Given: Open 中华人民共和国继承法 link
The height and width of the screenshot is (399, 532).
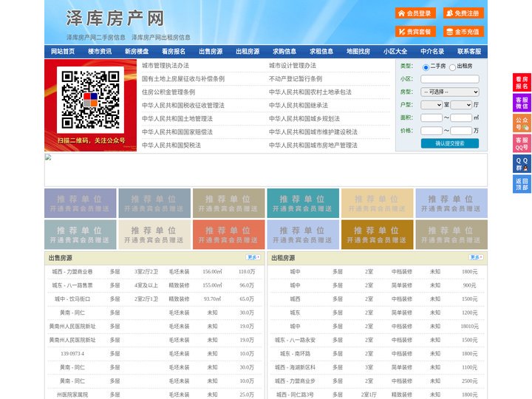Looking at the screenshot, I should tap(299, 105).
